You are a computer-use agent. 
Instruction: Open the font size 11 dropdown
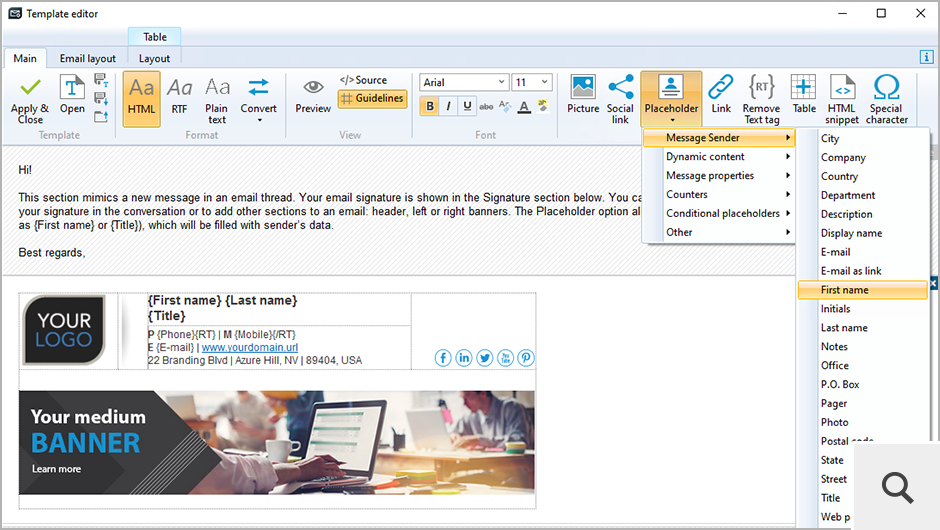(532, 82)
